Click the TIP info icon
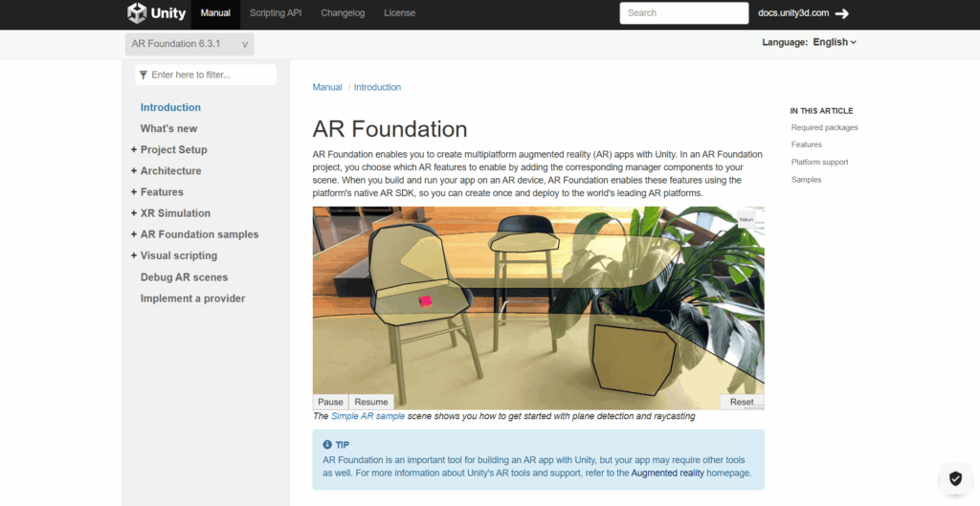 point(327,445)
